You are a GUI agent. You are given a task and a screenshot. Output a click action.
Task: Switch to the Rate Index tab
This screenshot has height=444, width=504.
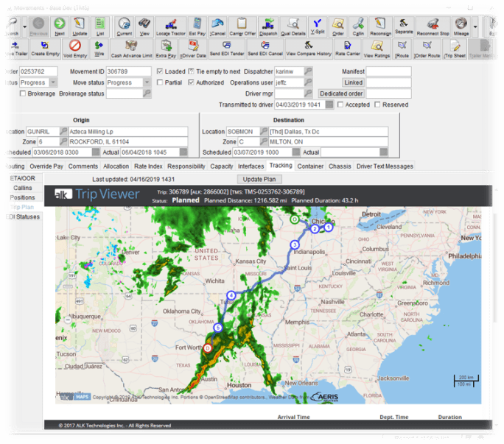pos(148,166)
